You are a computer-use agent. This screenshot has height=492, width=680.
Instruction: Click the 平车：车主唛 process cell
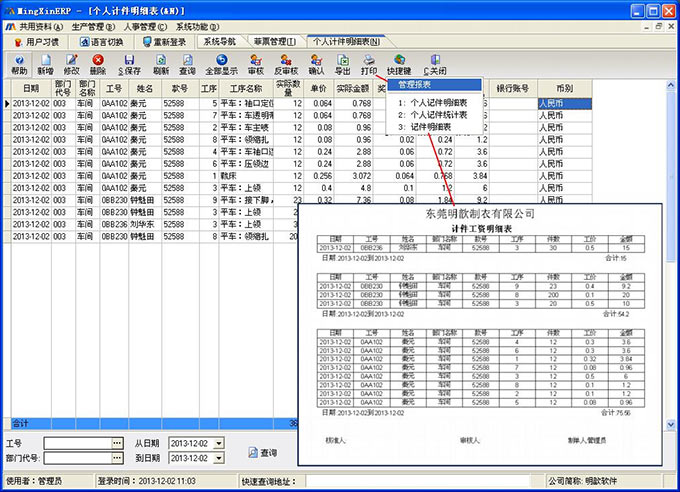point(246,128)
